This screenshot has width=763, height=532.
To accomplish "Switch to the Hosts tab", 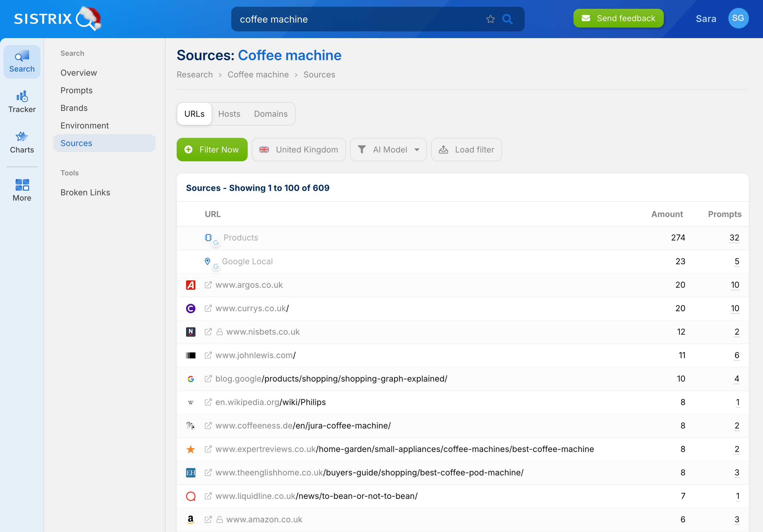I will [x=229, y=114].
